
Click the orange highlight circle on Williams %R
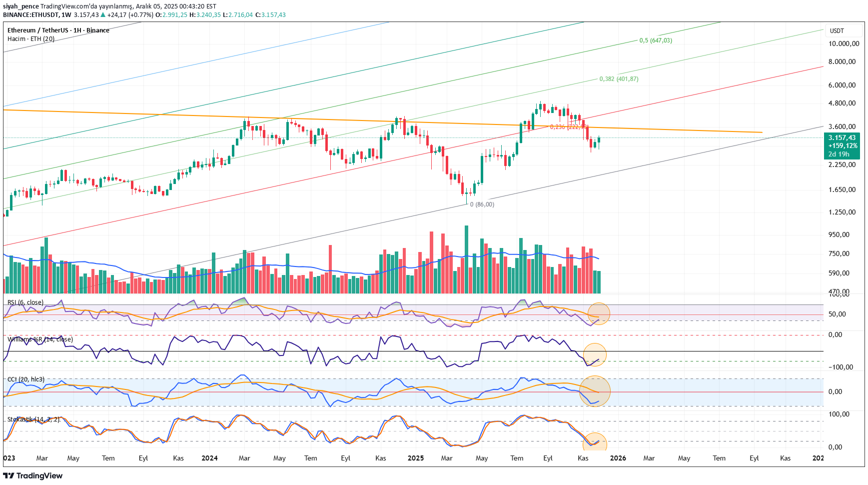click(x=595, y=354)
